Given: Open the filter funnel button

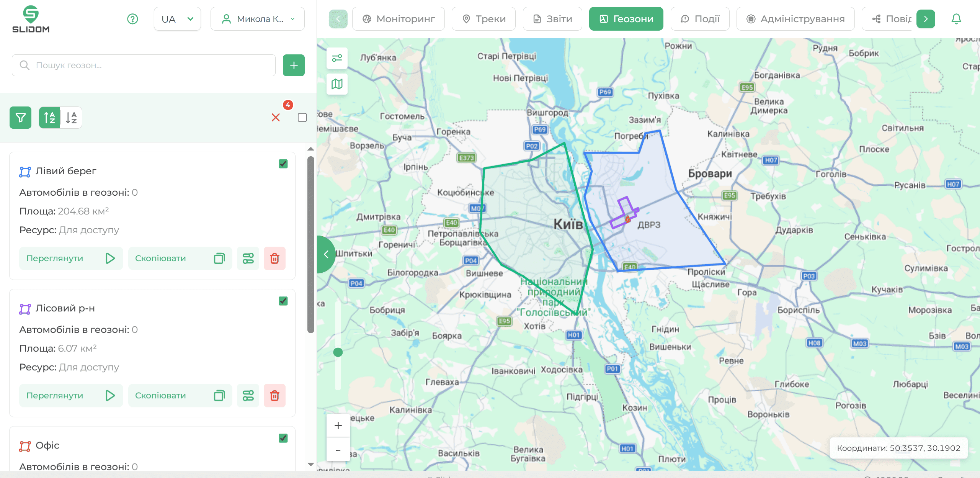Looking at the screenshot, I should click(20, 118).
